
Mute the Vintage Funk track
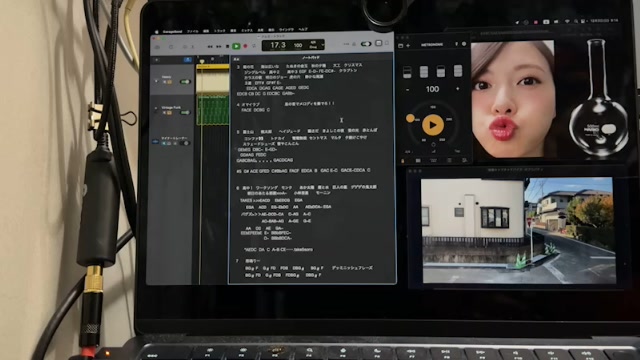click(164, 113)
